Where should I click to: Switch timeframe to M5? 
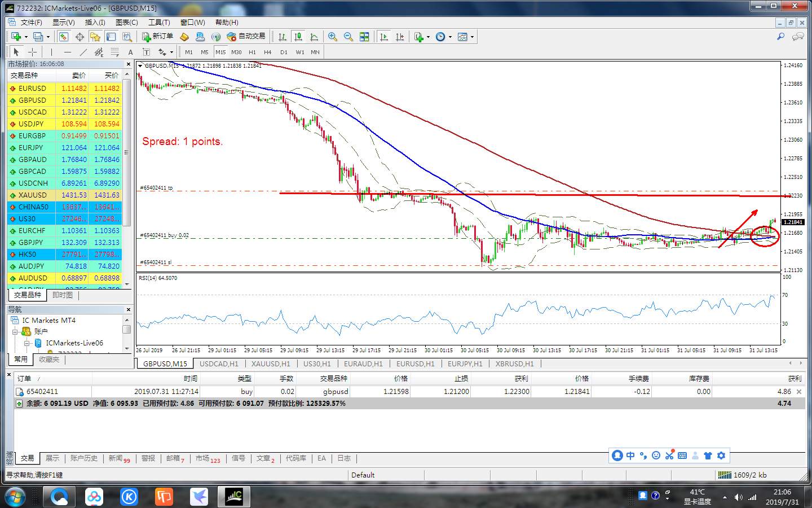click(204, 52)
